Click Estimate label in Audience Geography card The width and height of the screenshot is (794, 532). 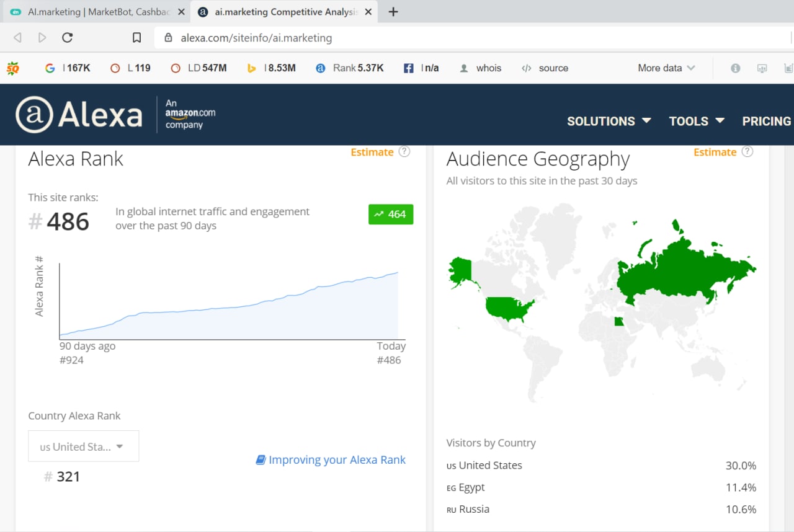(715, 152)
